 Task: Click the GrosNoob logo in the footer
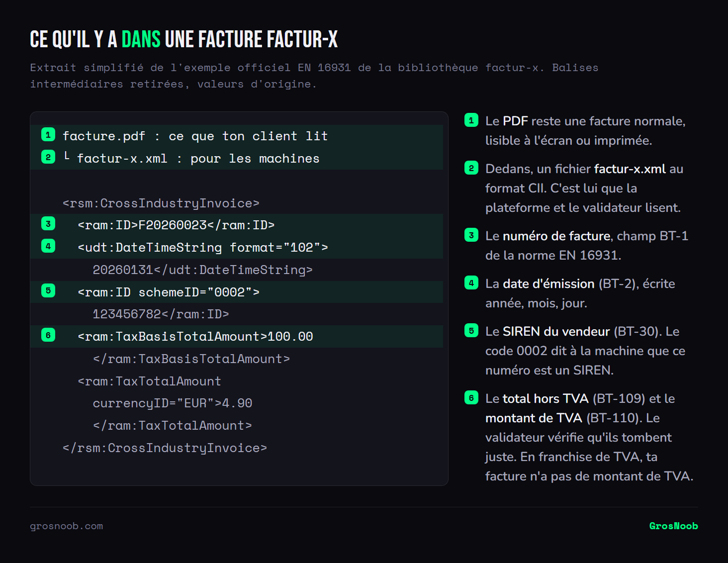[673, 526]
